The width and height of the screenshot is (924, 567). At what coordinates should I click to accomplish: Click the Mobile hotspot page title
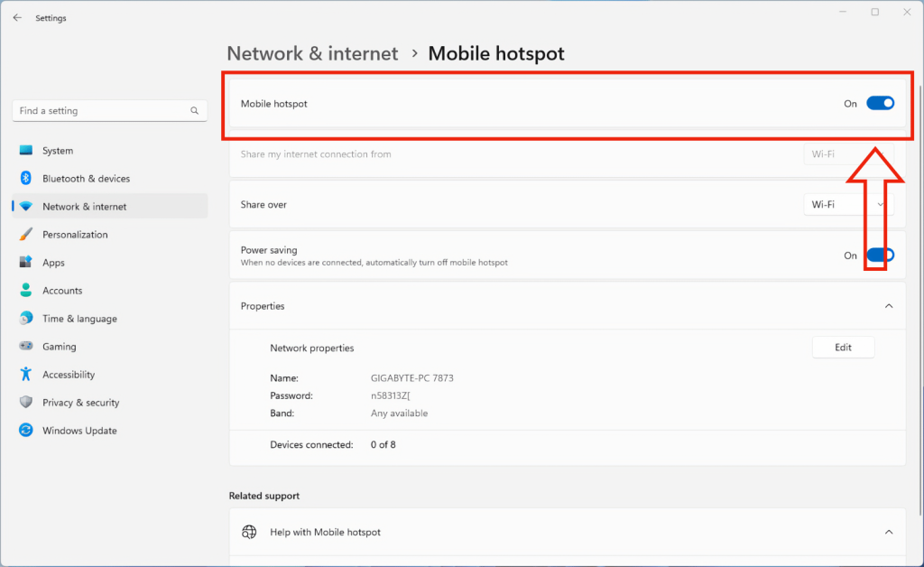click(x=496, y=53)
